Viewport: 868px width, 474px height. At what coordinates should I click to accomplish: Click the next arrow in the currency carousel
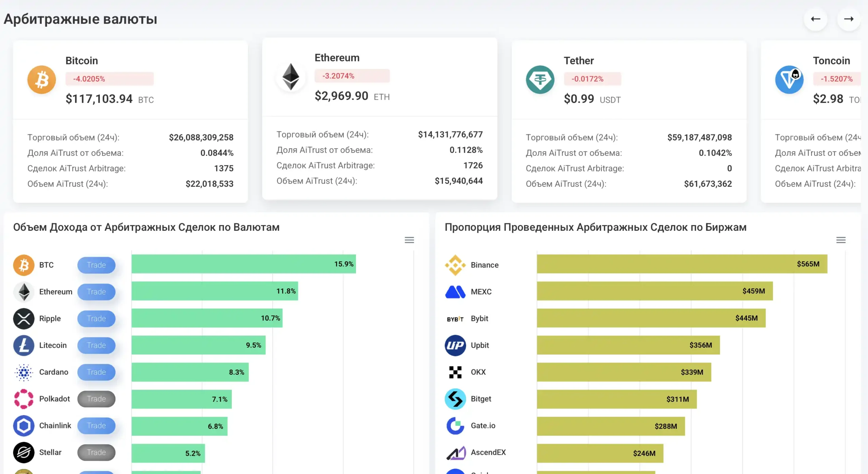point(849,19)
